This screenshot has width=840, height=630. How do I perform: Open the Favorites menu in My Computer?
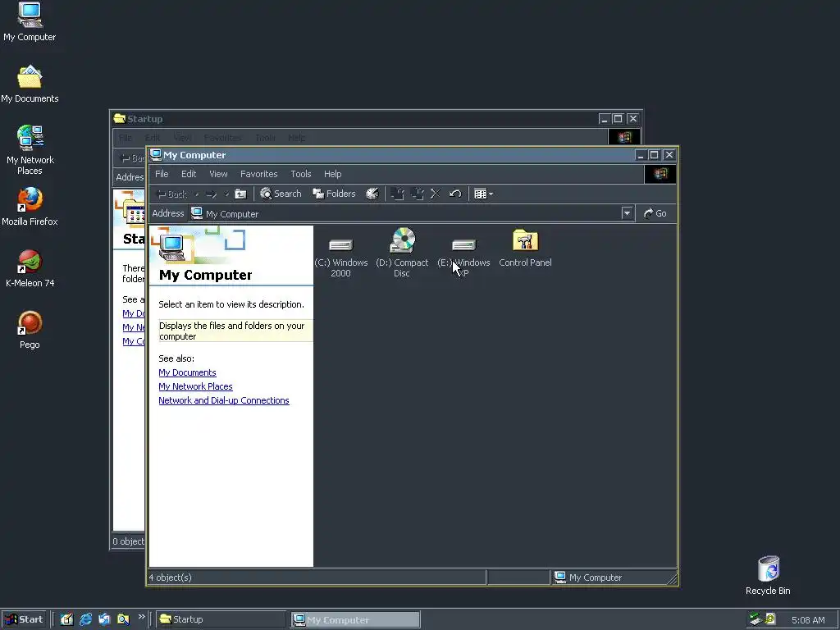point(258,174)
